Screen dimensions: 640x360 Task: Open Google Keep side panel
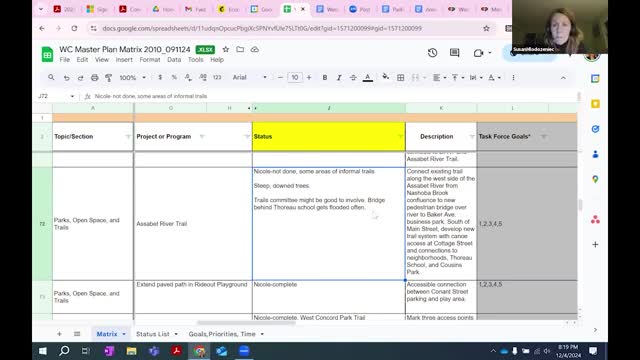tap(595, 104)
